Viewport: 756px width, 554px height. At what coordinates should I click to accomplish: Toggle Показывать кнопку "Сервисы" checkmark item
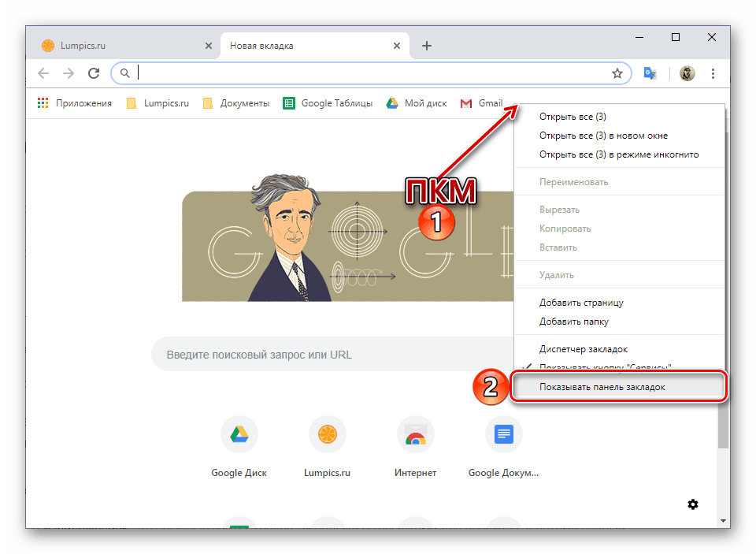coord(620,367)
